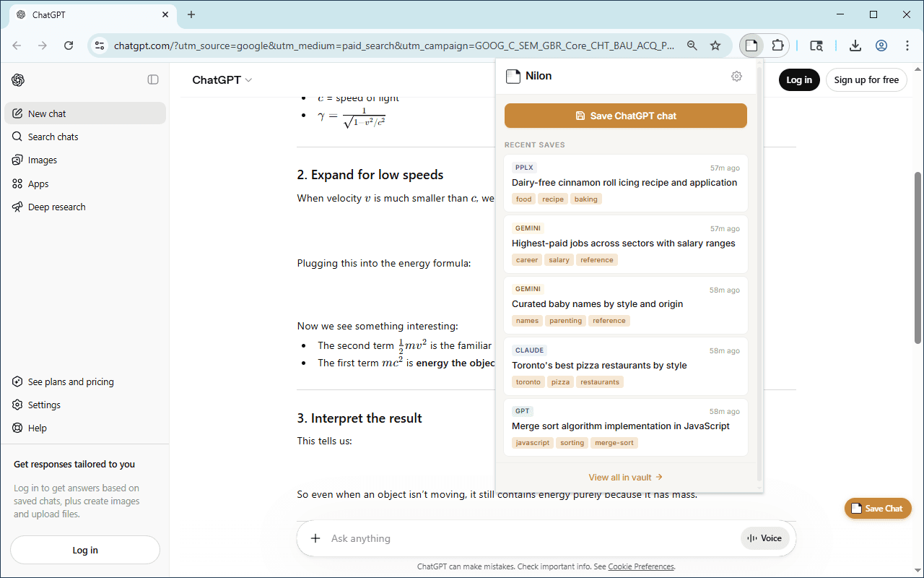The image size is (924, 578).
Task: Click heading 3. Interpret the result
Action: coord(359,418)
